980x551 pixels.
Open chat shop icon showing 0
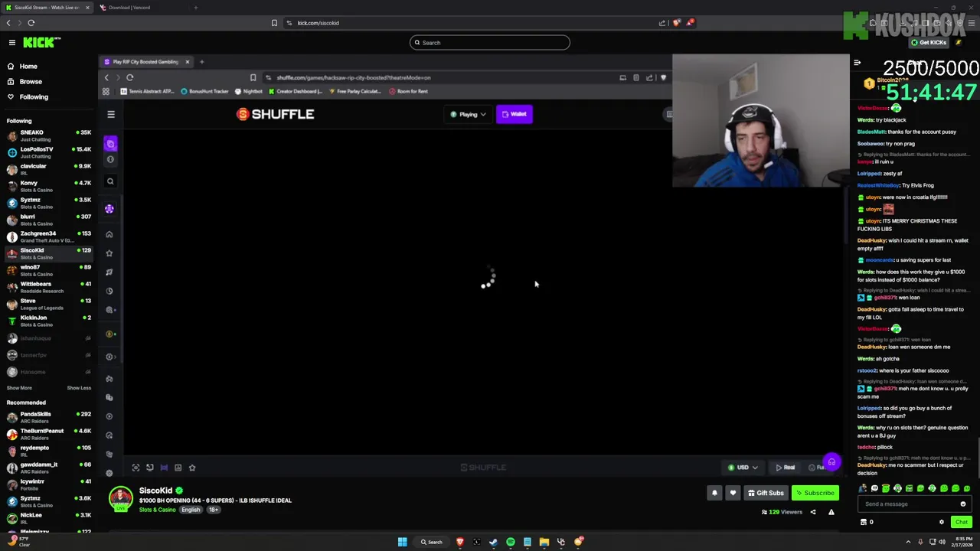pos(867,522)
